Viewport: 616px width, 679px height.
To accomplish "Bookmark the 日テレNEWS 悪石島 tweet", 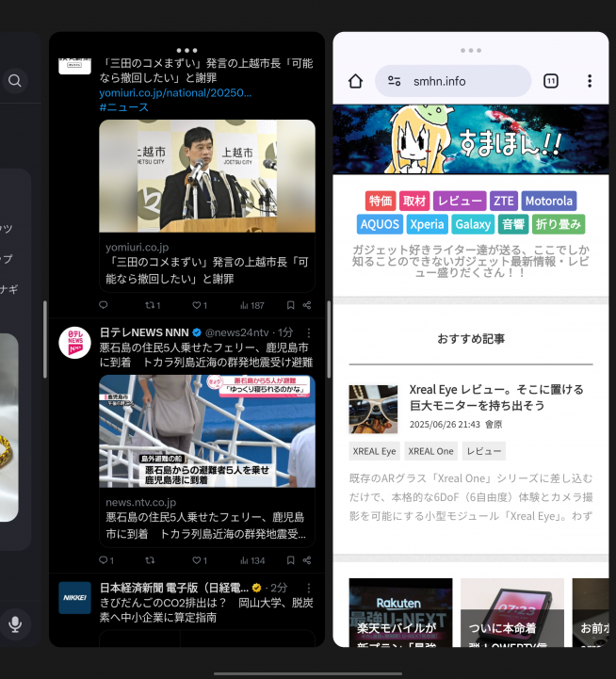I will (291, 560).
